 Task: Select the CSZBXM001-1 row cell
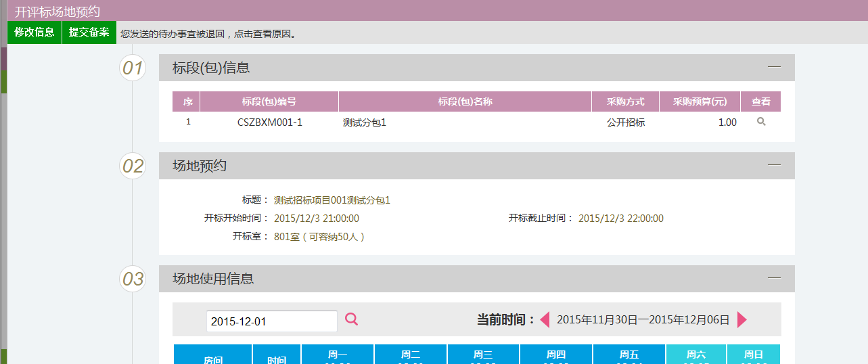[269, 122]
